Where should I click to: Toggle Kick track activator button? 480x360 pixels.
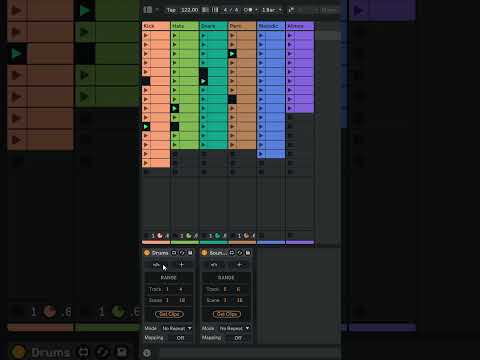(x=153, y=236)
